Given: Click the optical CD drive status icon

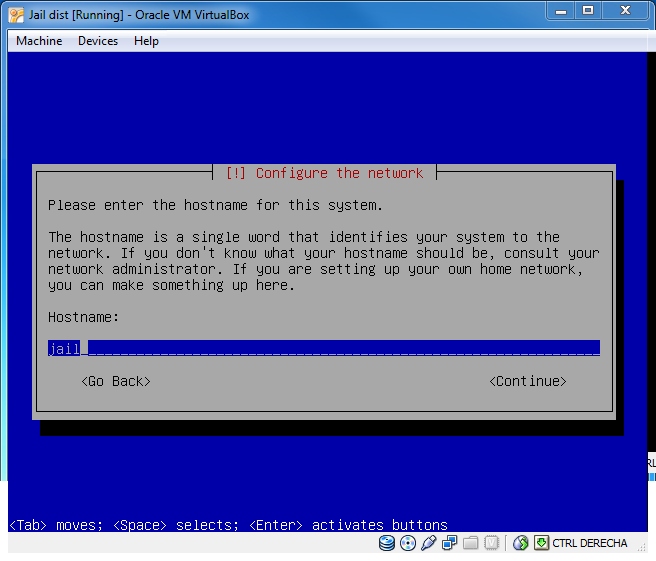Looking at the screenshot, I should 407,543.
